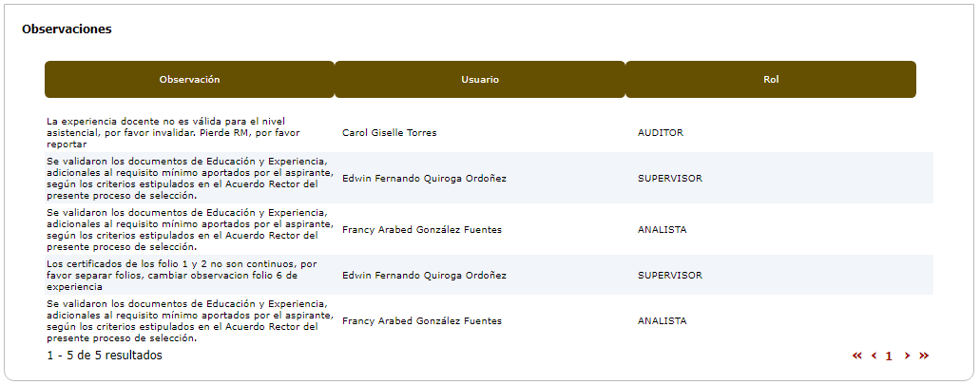Select page number 1 in pagination

tap(890, 356)
